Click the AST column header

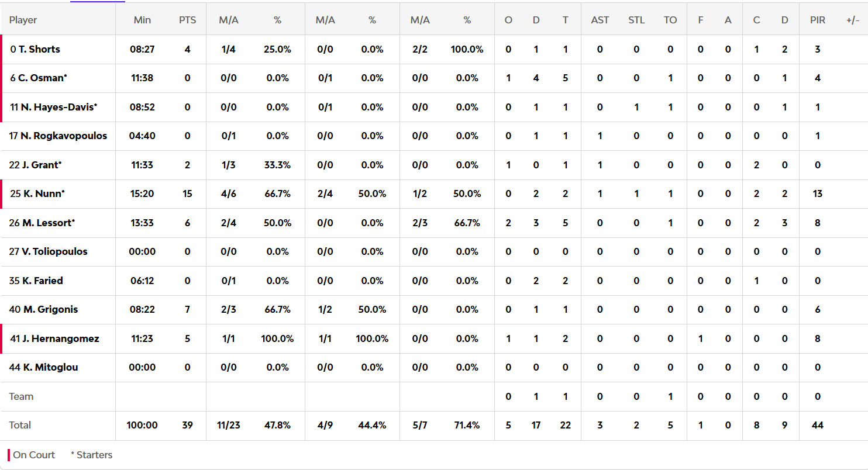pyautogui.click(x=600, y=20)
